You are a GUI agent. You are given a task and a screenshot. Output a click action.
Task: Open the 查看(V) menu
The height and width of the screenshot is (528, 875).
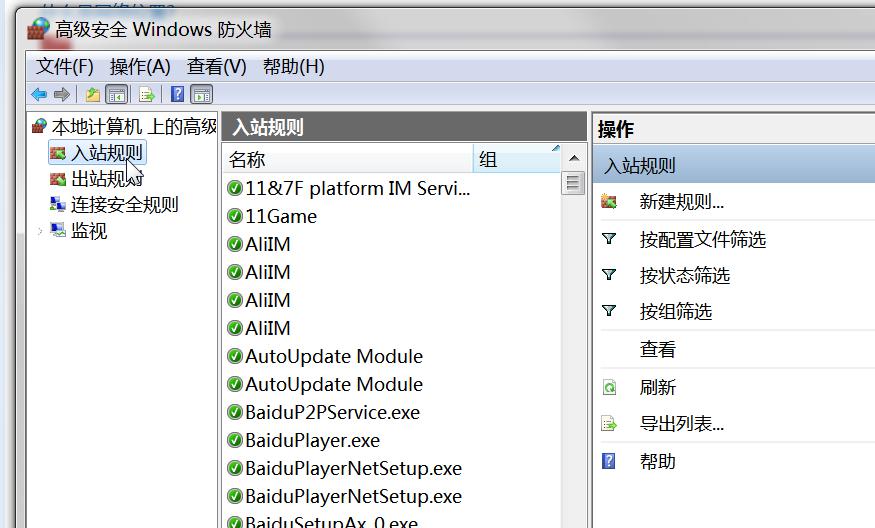217,66
